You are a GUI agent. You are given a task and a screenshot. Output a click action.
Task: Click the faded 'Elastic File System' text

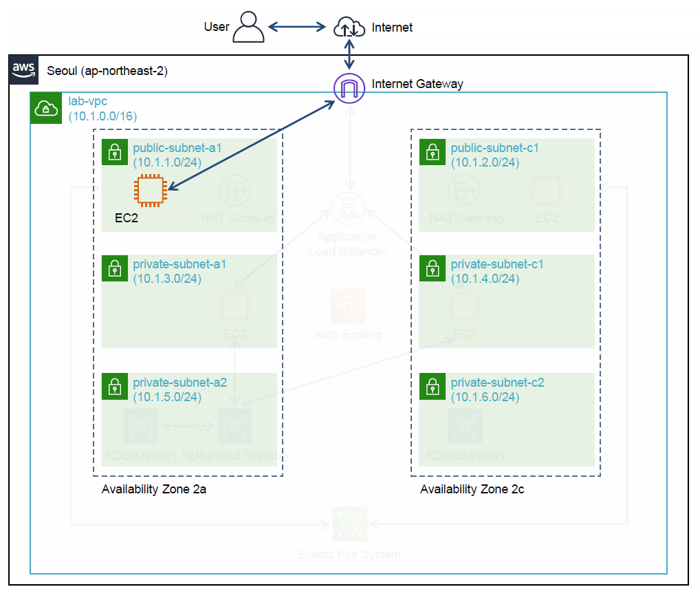click(350, 555)
